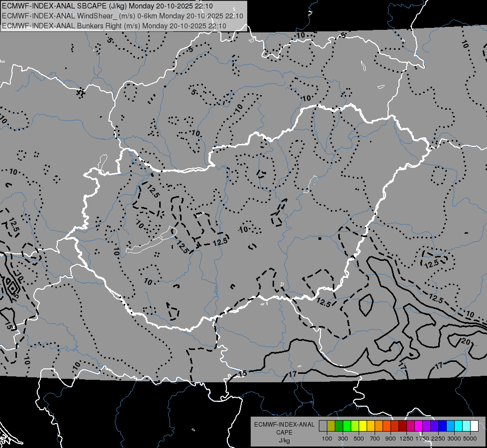Select the dark red swatch before 1250
The width and height of the screenshot is (487, 448).
pyautogui.click(x=403, y=426)
